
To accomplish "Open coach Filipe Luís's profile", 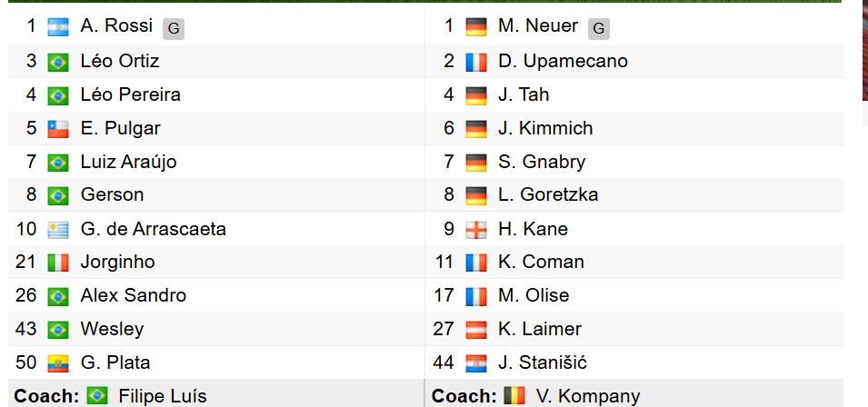I will [x=163, y=396].
